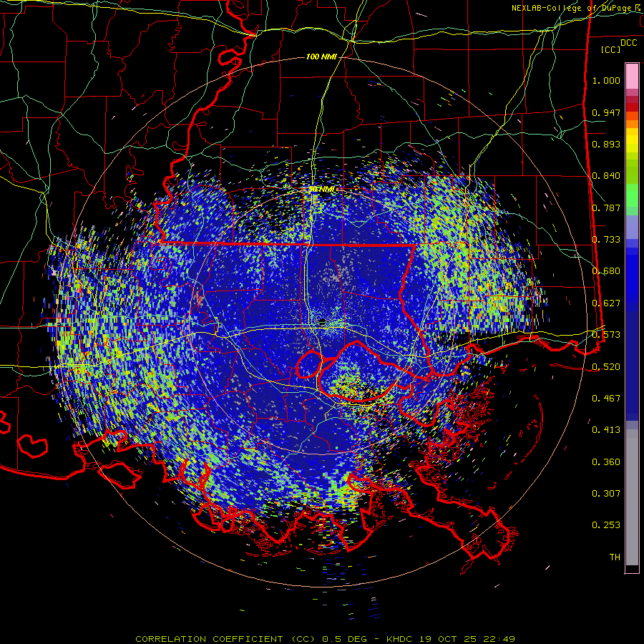Select the 0.947 legend value
Viewport: 644px width, 644px height.
pos(606,112)
